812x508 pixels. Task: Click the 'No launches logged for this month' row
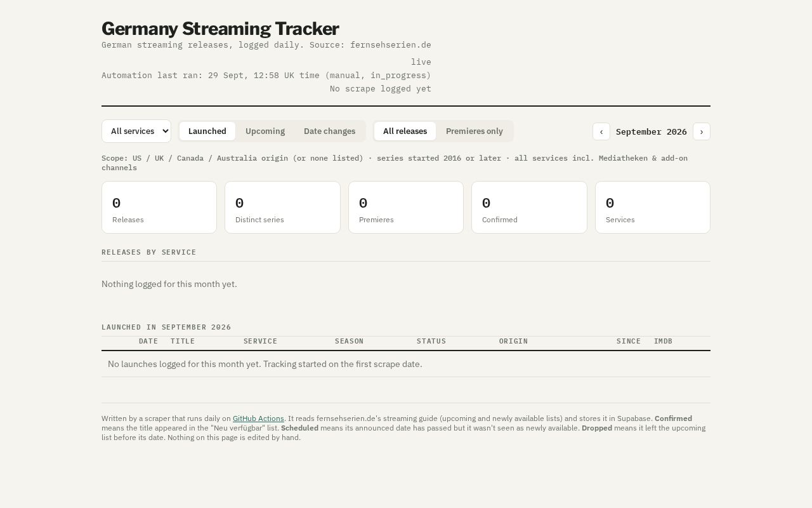pos(406,364)
